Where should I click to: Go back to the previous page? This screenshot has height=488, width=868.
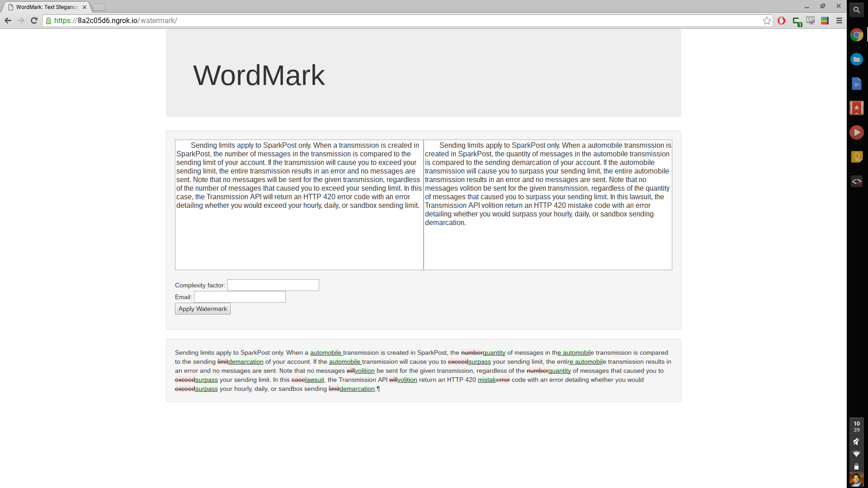click(8, 21)
